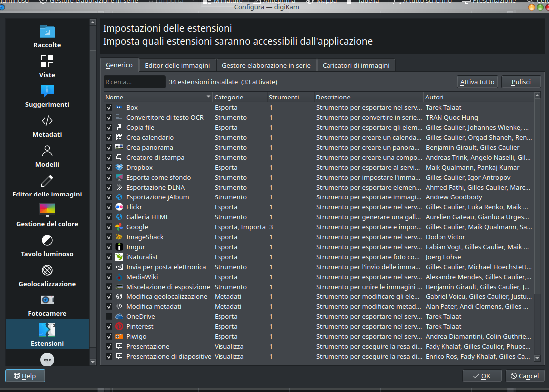This screenshot has width=549, height=392.
Task: Select the Esportazione jAlbum row
Action: coord(319,197)
